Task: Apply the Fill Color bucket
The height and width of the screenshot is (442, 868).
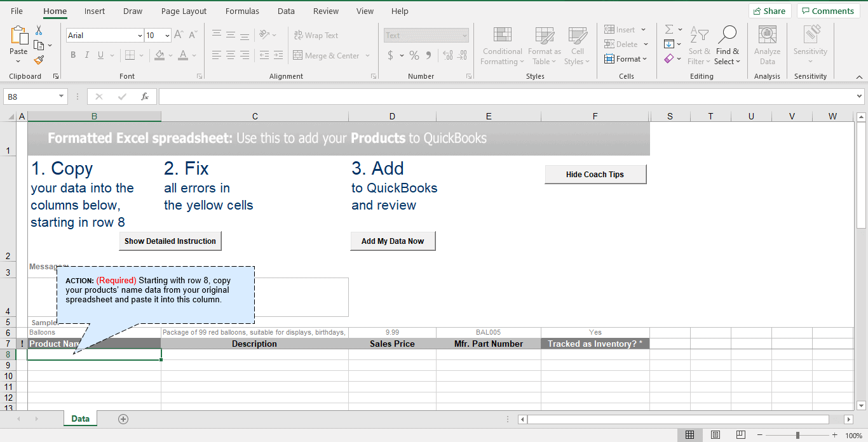Action: [x=159, y=55]
